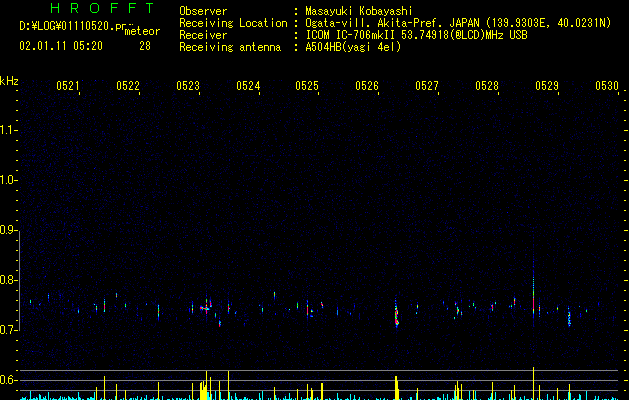This screenshot has width=629, height=400.
Task: Click the 0524 time marker
Action: [x=248, y=85]
